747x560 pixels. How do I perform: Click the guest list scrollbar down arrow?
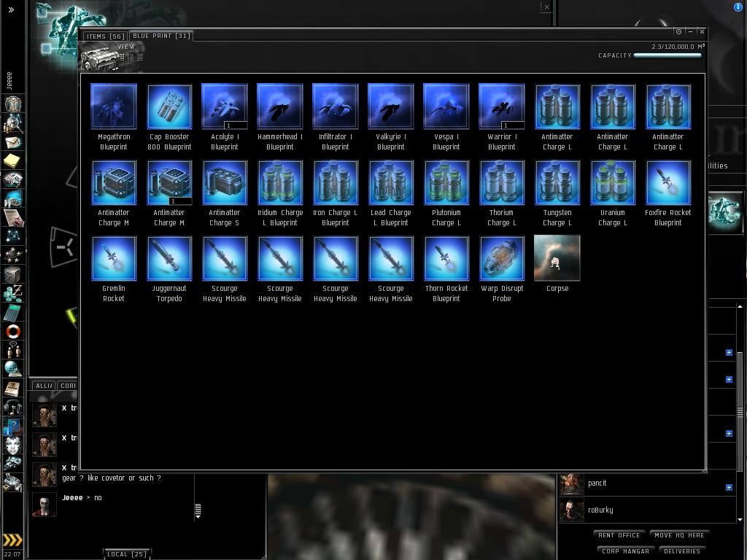coord(740,519)
